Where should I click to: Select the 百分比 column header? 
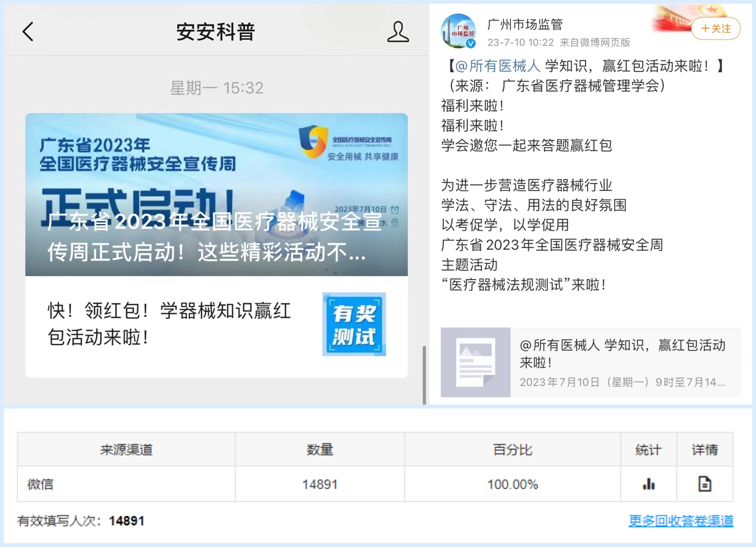513,449
